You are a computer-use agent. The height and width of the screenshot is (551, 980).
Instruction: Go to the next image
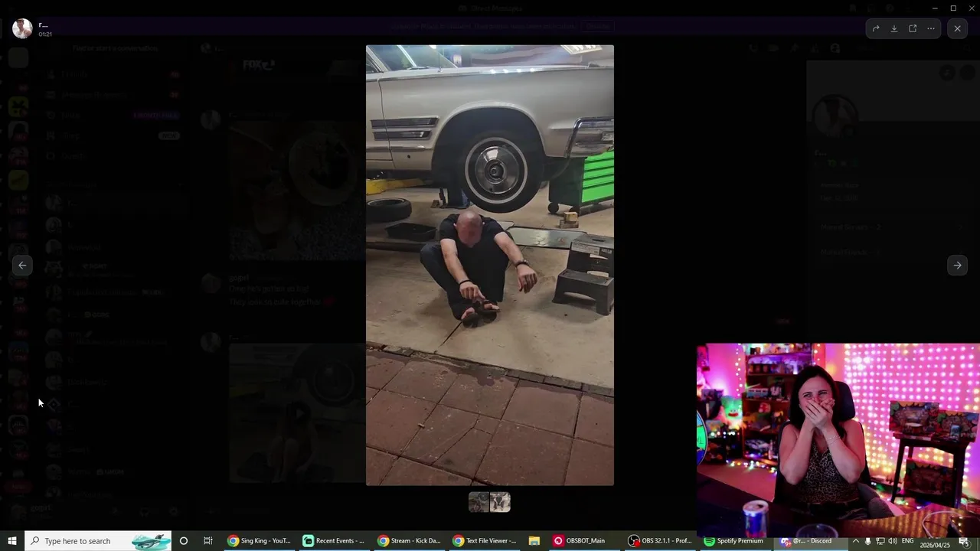coord(957,265)
